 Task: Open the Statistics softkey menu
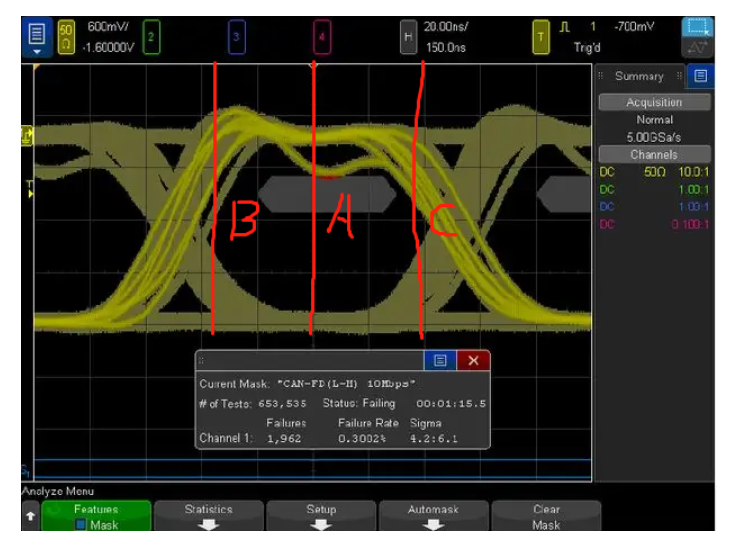pyautogui.click(x=208, y=517)
